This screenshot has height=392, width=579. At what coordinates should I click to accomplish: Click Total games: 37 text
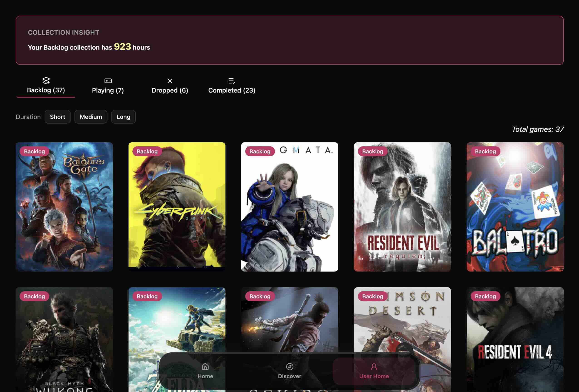click(x=538, y=129)
